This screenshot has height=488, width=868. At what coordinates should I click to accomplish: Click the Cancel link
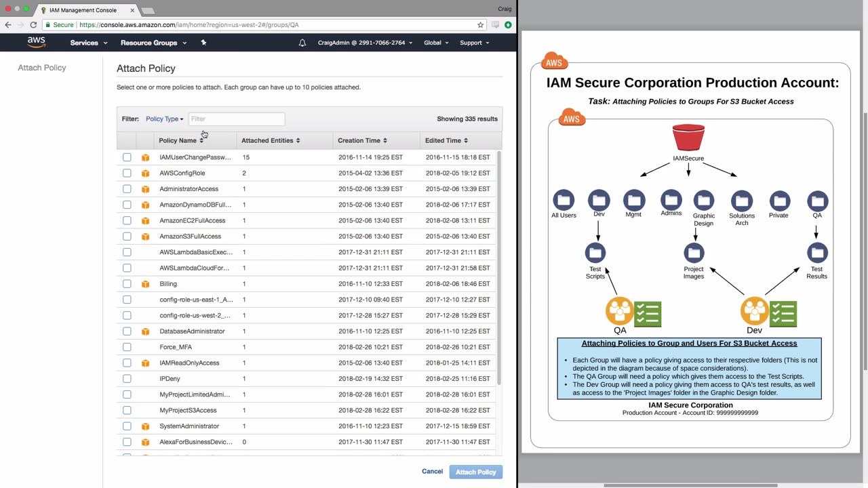coord(432,472)
